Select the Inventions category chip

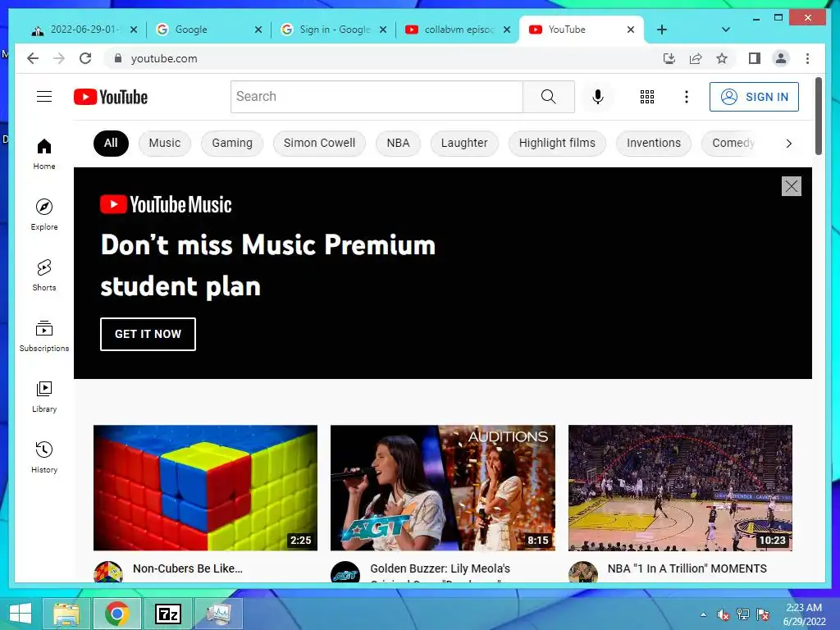[x=654, y=143]
